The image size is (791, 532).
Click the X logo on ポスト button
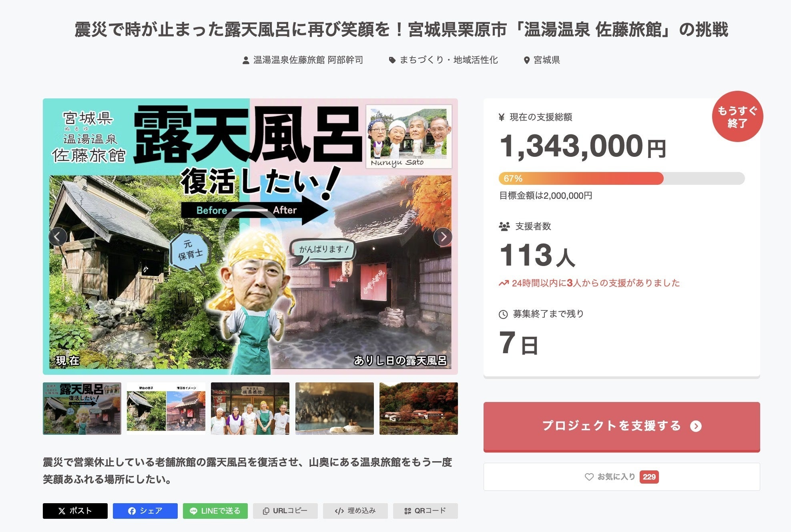coord(62,511)
